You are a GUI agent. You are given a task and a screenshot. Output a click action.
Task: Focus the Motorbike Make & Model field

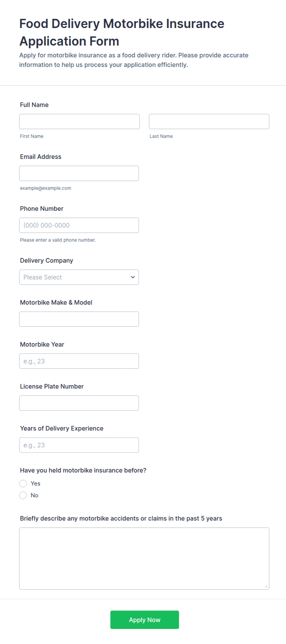point(79,319)
